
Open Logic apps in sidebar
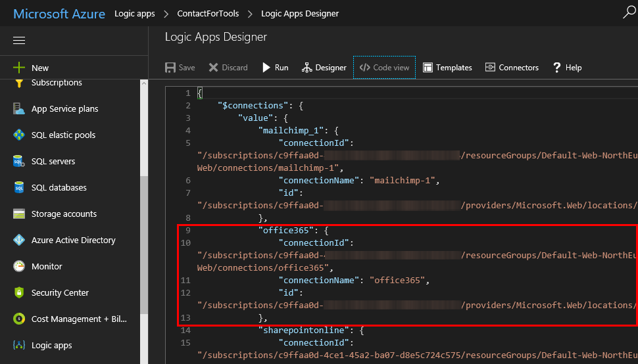(52, 346)
